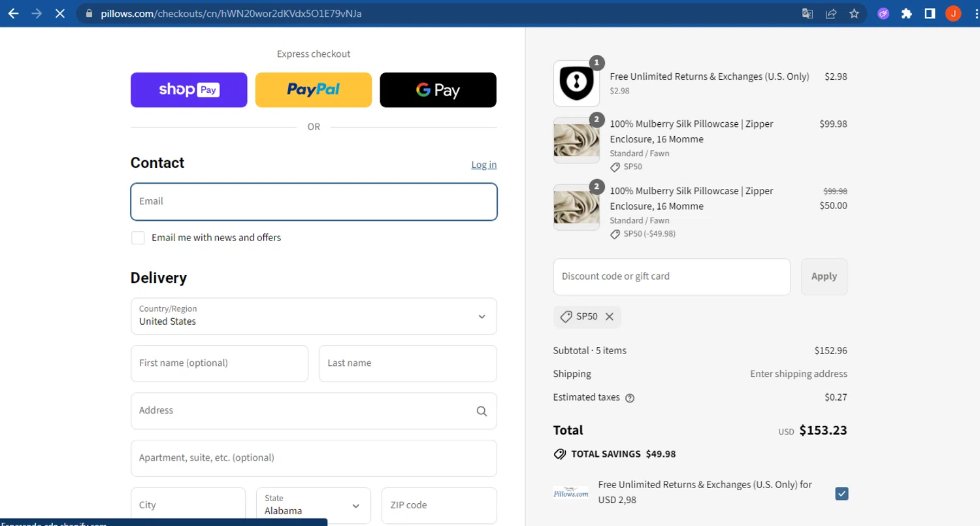Apply the discount code
Screen dimensions: 980x526
coord(824,276)
